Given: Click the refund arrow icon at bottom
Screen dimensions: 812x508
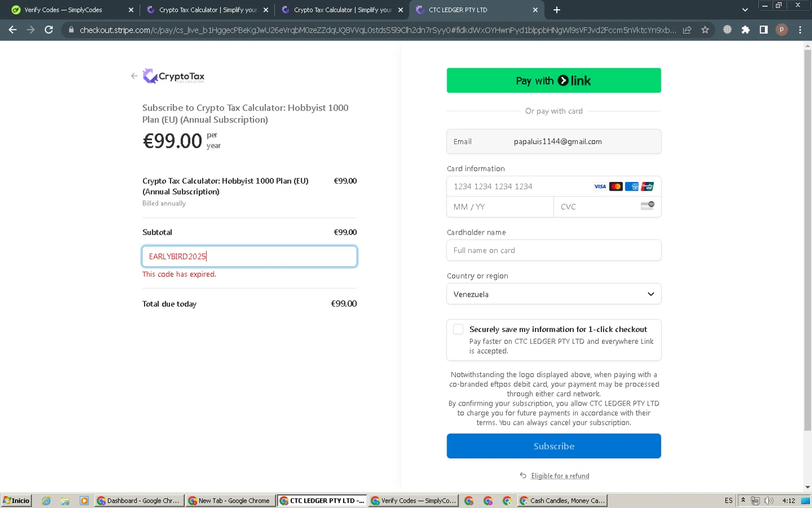Looking at the screenshot, I should (x=523, y=476).
